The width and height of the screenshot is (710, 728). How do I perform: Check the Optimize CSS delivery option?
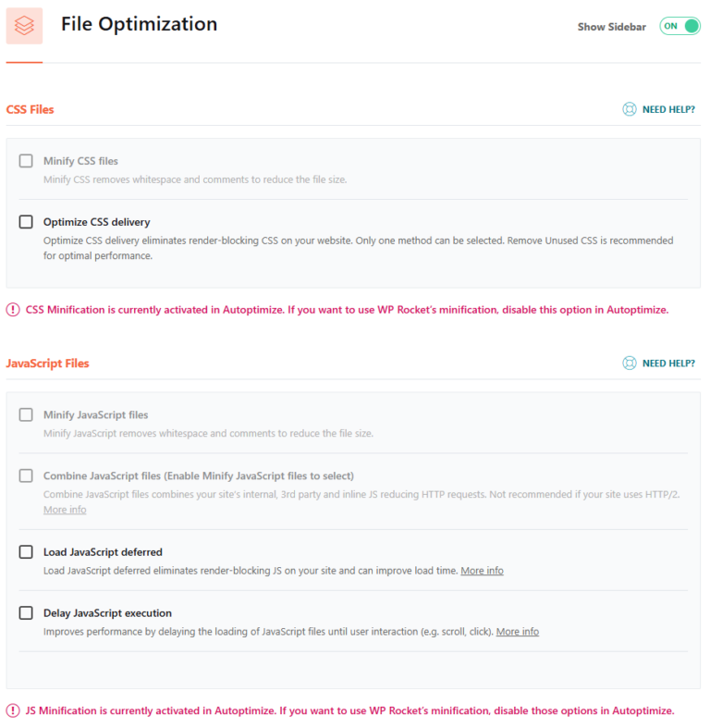click(x=26, y=222)
